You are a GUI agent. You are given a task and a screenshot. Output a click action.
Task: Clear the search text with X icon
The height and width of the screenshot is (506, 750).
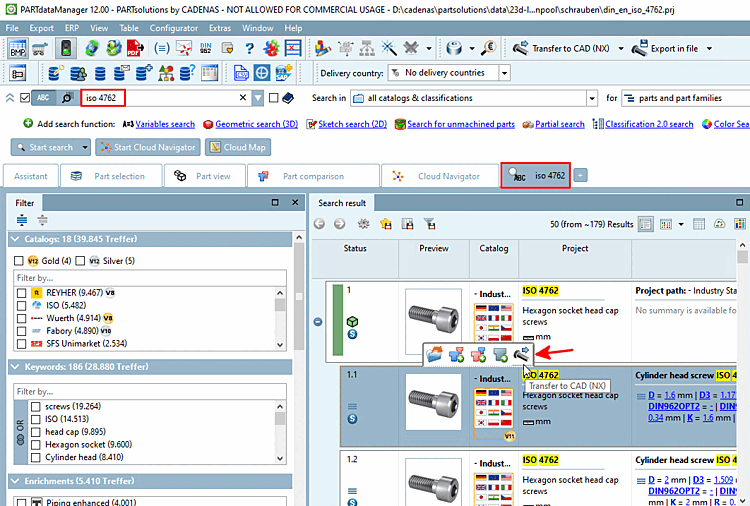(243, 98)
